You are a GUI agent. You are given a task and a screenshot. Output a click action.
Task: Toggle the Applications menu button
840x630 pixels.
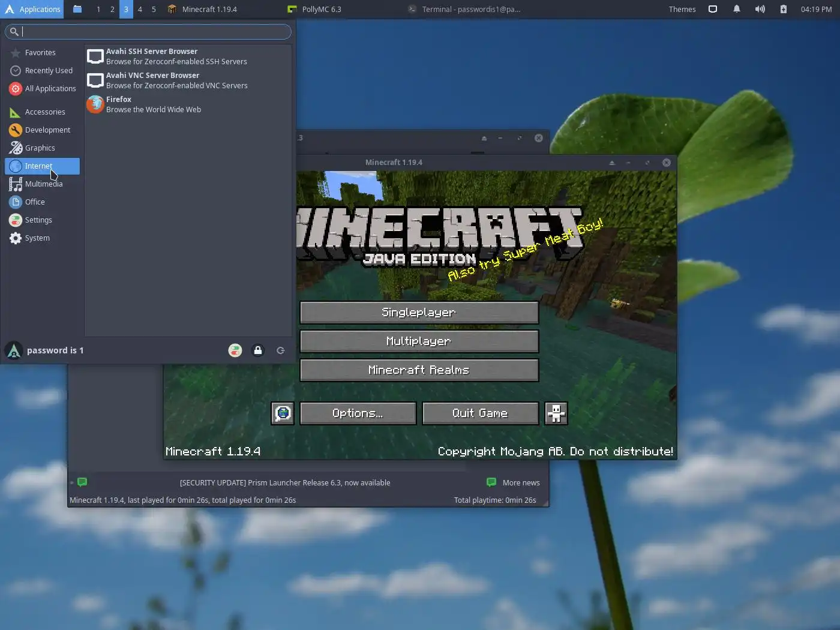coord(32,9)
